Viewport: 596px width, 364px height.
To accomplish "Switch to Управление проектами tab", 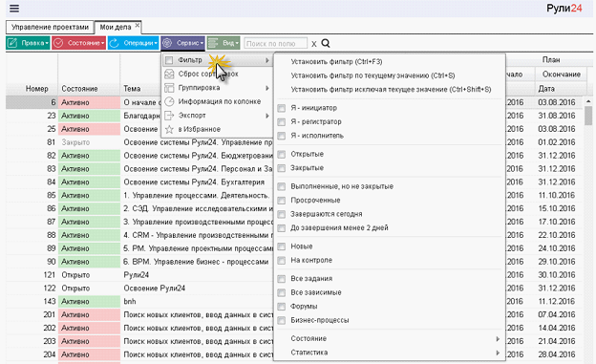I will coord(50,27).
